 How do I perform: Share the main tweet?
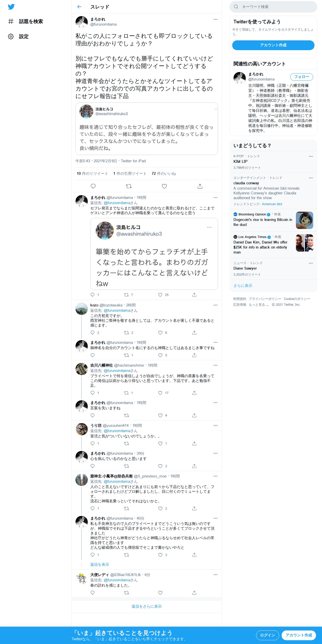pyautogui.click(x=200, y=186)
